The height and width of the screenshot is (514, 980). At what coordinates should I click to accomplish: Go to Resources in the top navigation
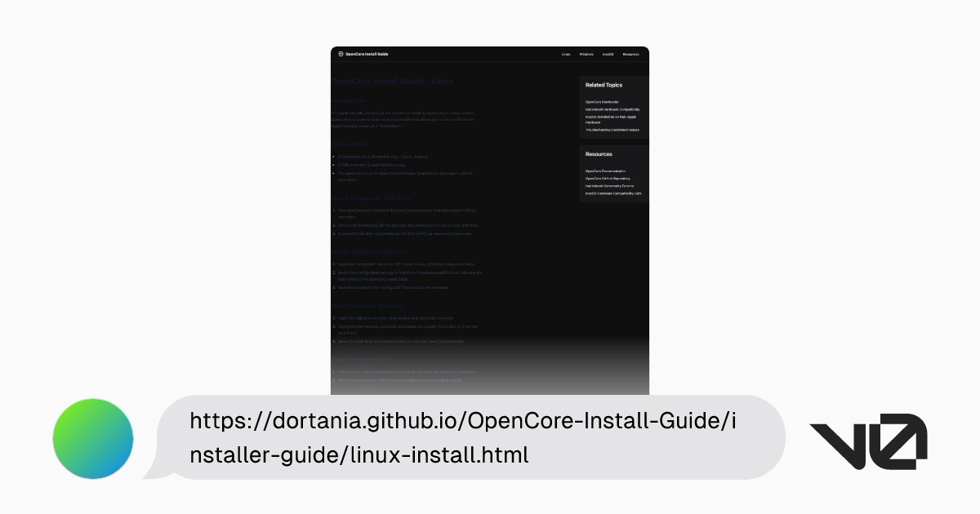tap(630, 54)
